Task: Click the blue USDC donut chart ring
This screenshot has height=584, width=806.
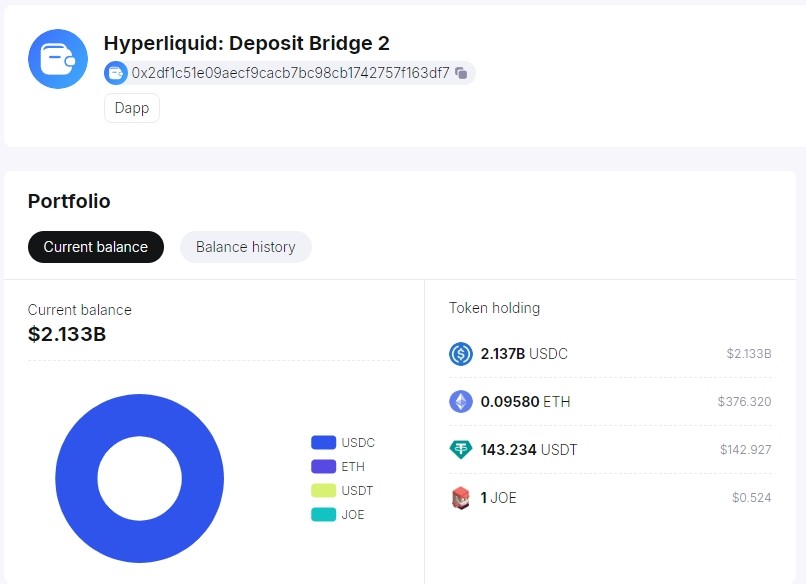Action: pyautogui.click(x=77, y=478)
